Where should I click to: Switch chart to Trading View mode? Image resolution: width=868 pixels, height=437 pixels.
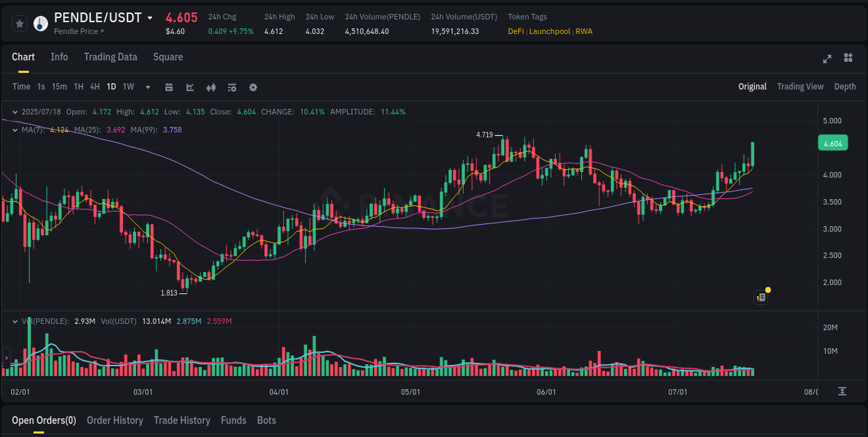[x=800, y=87]
